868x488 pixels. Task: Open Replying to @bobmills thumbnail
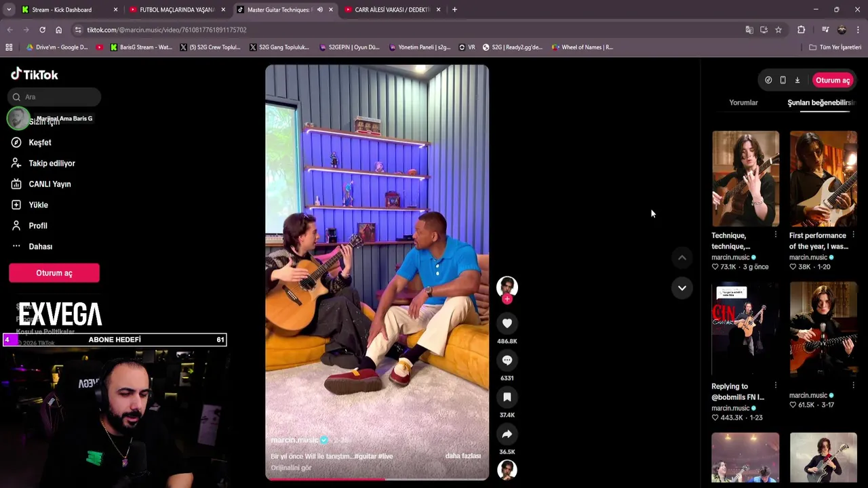[745, 329]
